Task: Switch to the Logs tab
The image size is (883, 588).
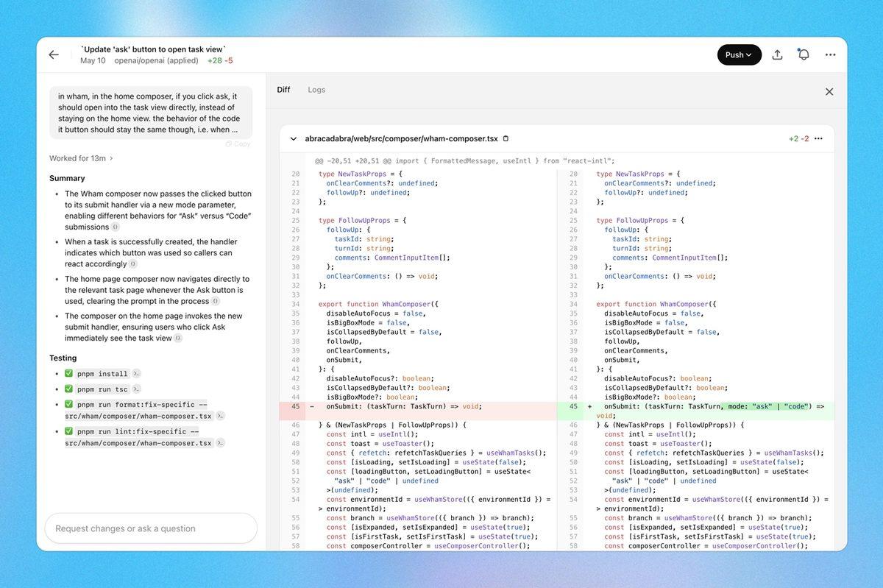Action: (316, 89)
